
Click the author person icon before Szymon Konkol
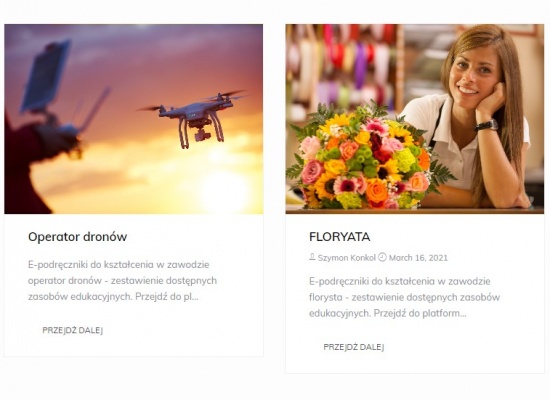pyautogui.click(x=312, y=257)
